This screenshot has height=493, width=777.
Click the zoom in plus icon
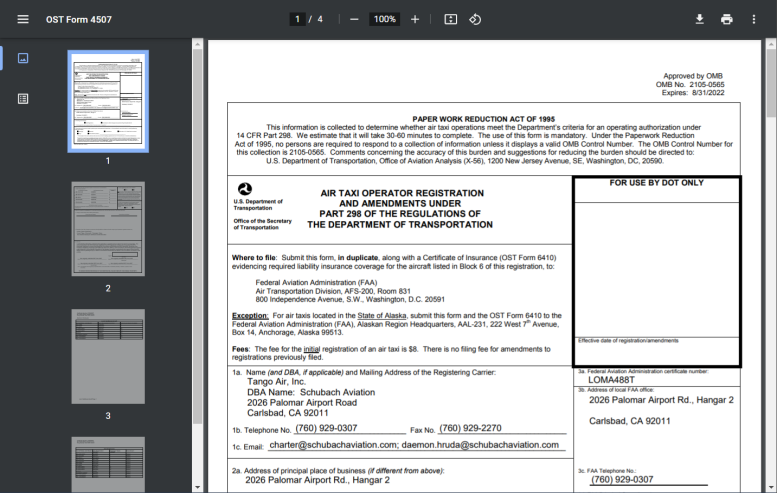point(415,19)
